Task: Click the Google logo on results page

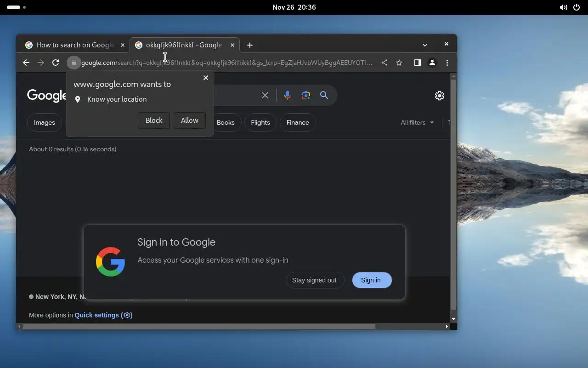Action: click(x=47, y=95)
